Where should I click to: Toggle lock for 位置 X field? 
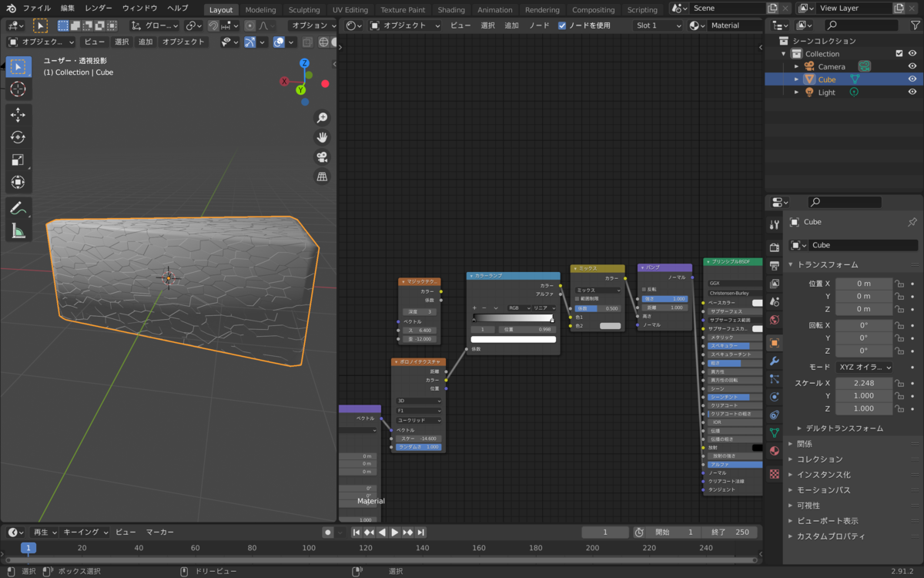[x=899, y=284]
